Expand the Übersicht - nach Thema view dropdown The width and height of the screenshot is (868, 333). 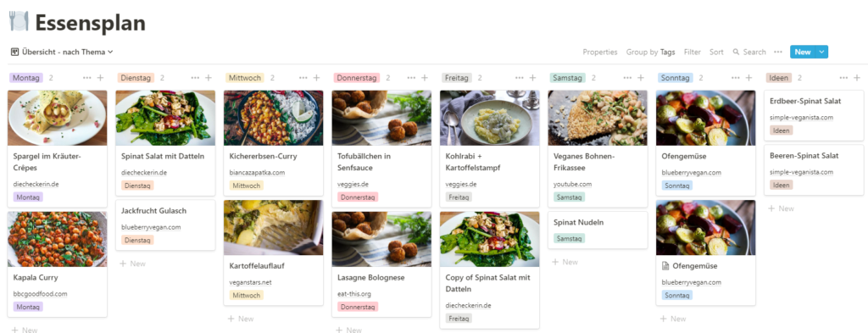coord(62,52)
